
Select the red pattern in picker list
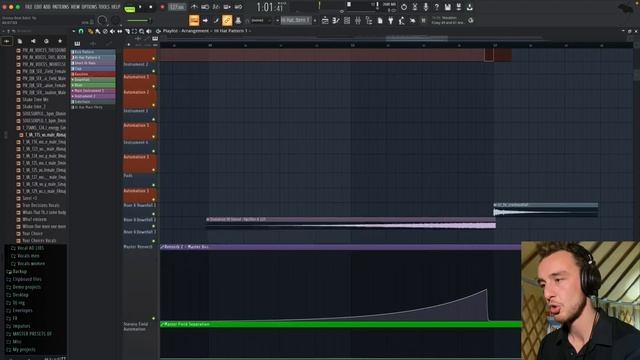click(x=93, y=74)
